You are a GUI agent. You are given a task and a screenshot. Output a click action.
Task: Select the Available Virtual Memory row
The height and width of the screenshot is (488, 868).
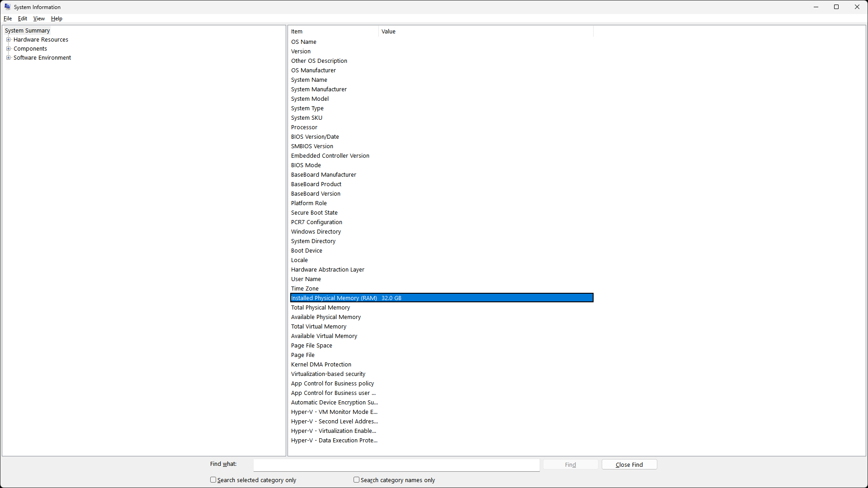[442, 336]
